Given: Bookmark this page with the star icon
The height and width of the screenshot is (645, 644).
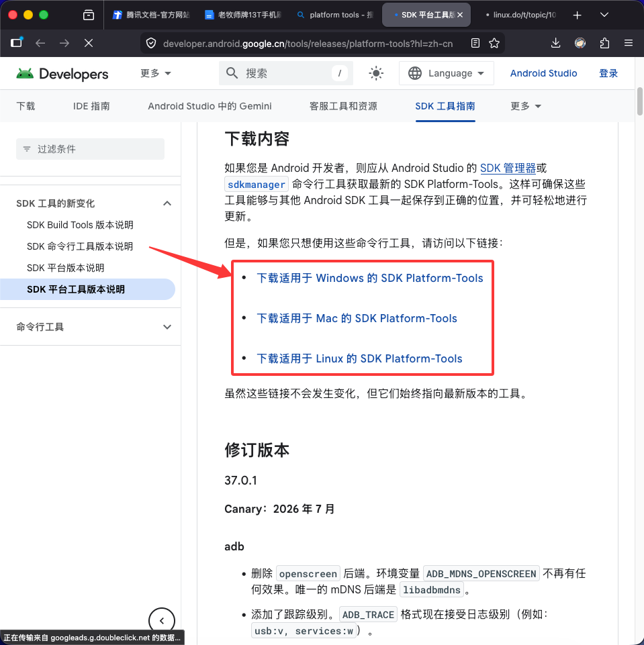Looking at the screenshot, I should pyautogui.click(x=494, y=43).
